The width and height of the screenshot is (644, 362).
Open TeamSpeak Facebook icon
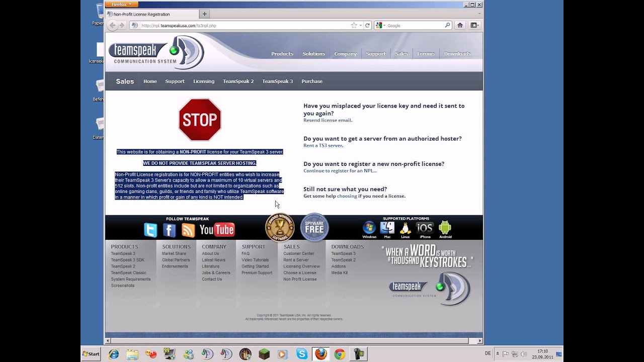point(170,230)
